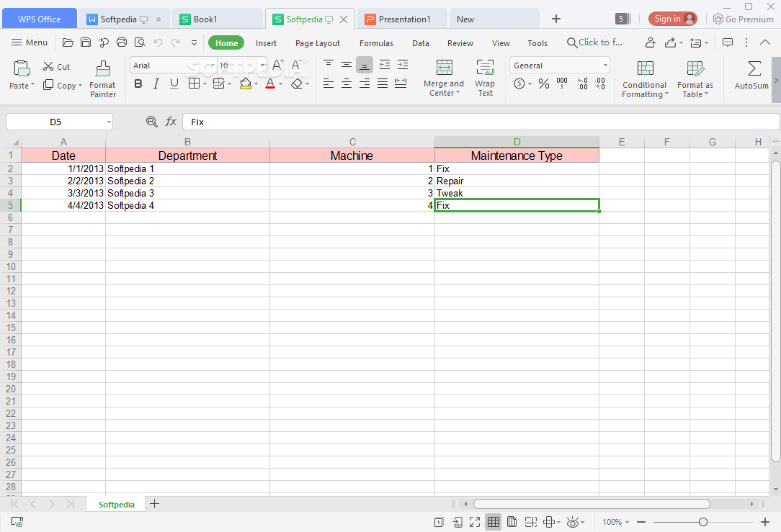Add a new sheet with plus
Screen dimensions: 781x532
point(155,504)
